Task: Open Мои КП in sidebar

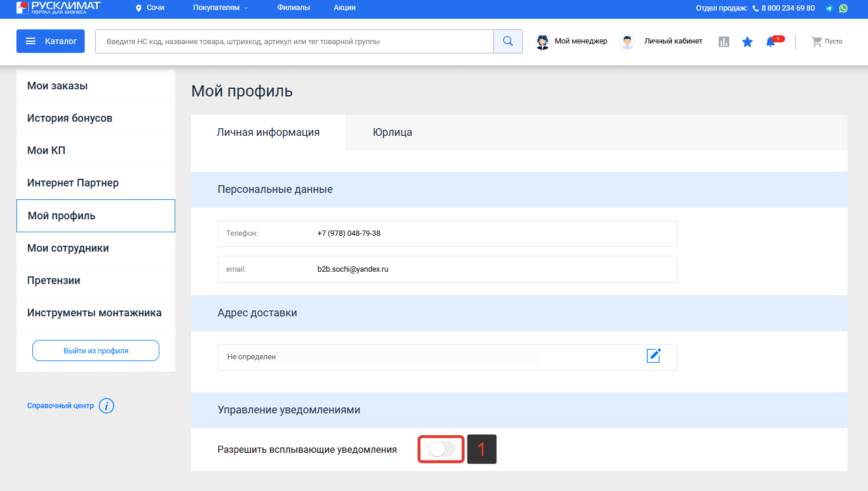Action: [96, 151]
